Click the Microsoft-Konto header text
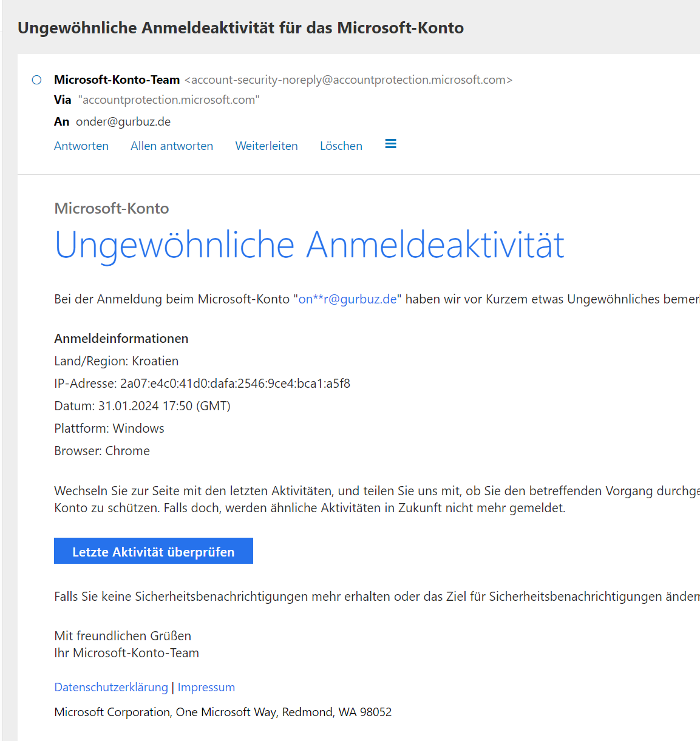The image size is (700, 741). [x=112, y=208]
